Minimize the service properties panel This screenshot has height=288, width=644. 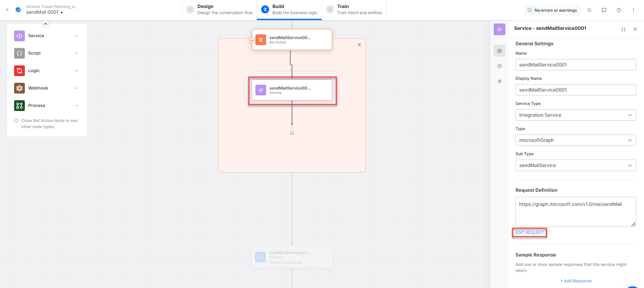click(624, 30)
